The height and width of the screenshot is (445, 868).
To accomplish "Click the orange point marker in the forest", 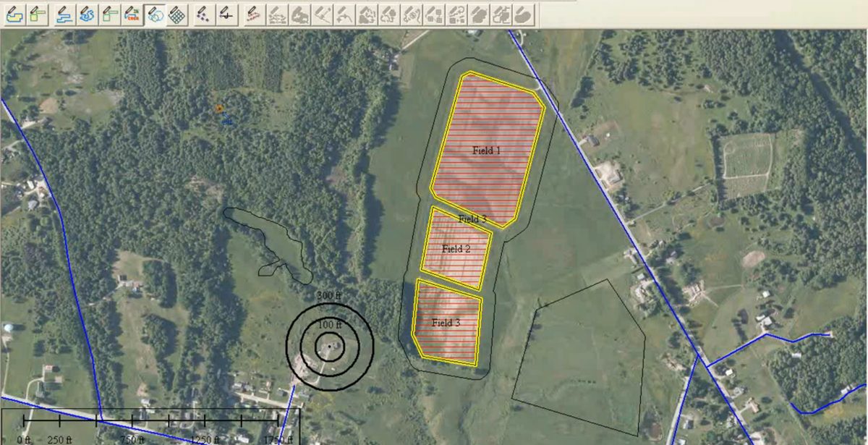I will tap(219, 109).
